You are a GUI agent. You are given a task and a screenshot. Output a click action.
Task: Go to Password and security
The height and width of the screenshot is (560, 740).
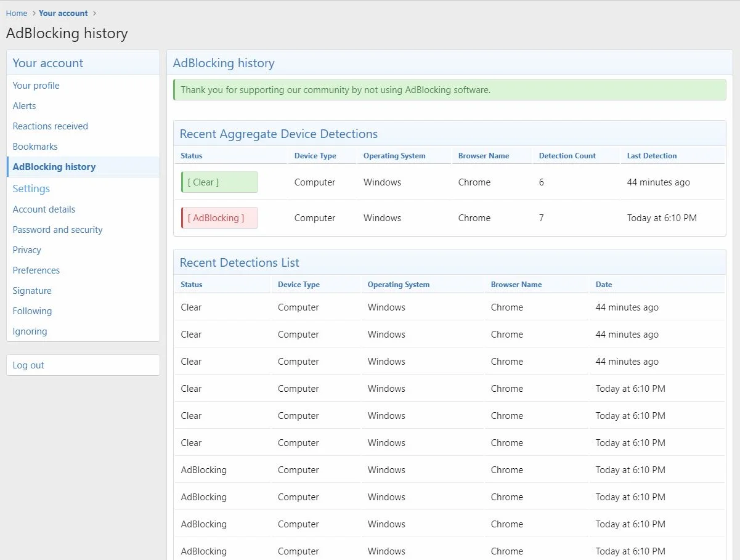(58, 230)
